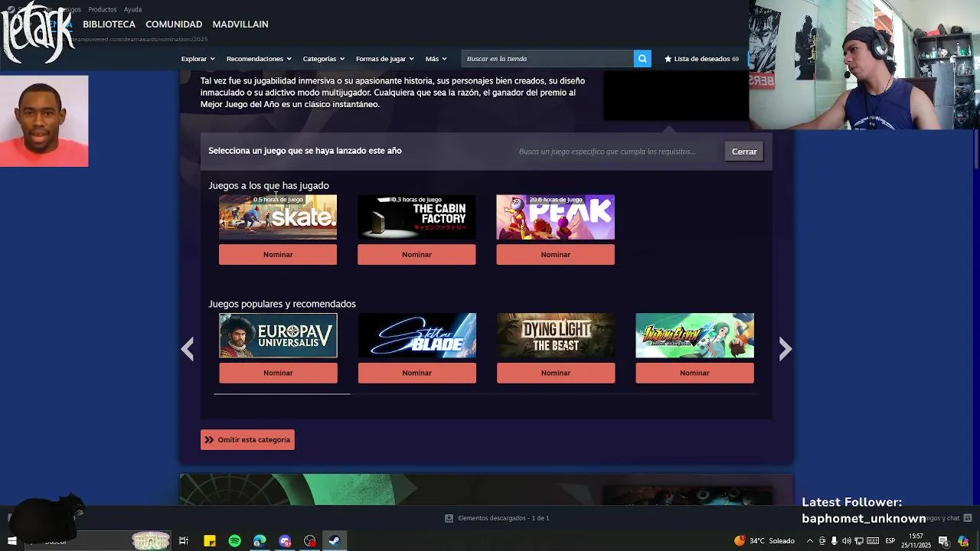The width and height of the screenshot is (980, 551).
Task: Open Steam from the Windows taskbar
Action: 335,541
